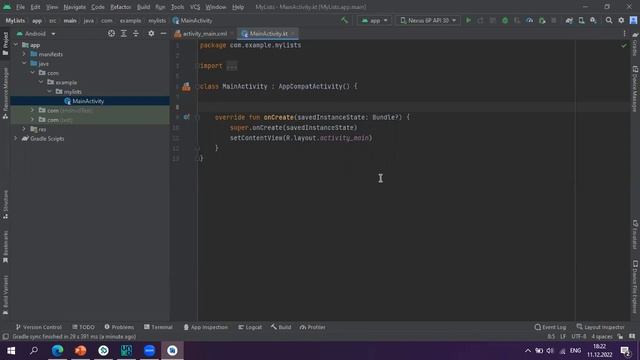Screen dimensions: 640x360
Task: Click the no-problems green checkmark in editor
Action: [624, 45]
